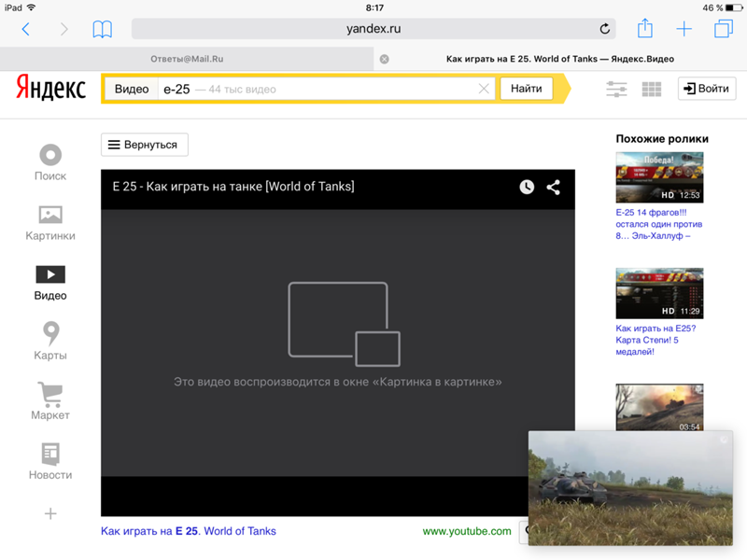Reload the yandex.ru page
This screenshot has height=560, width=747.
604,29
